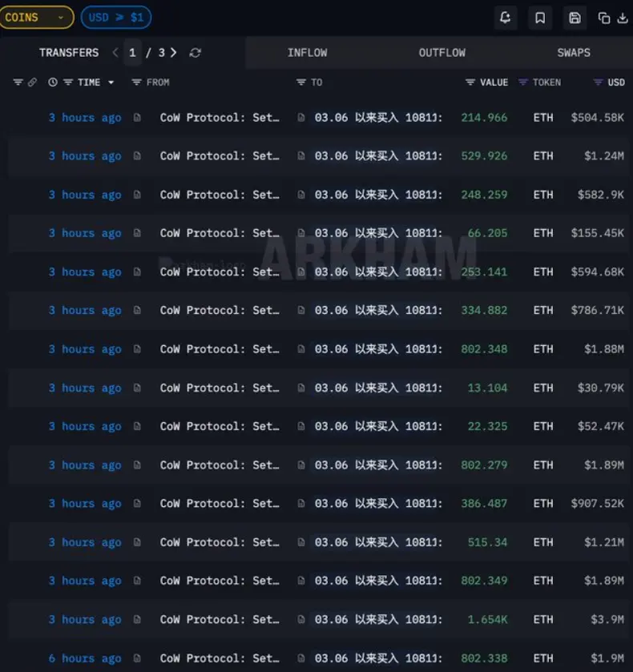This screenshot has width=633, height=672.
Task: Open CoW Protocol sender in 802.279 row
Action: point(220,465)
